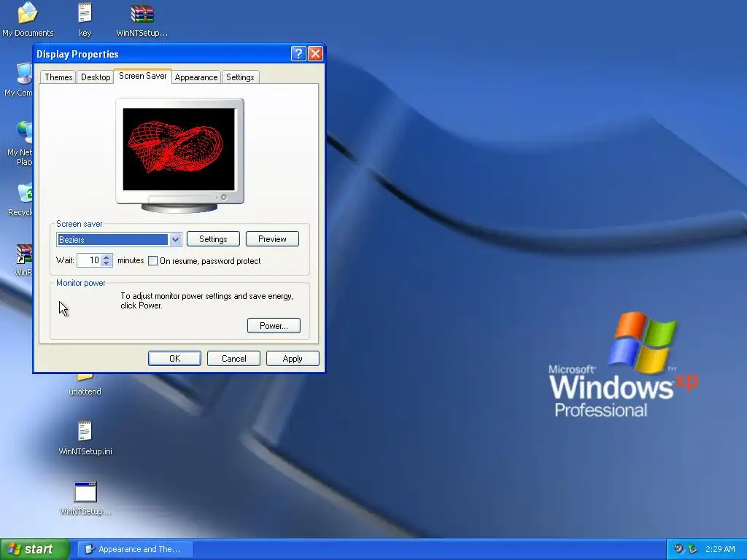Open the Start menu

click(35, 549)
